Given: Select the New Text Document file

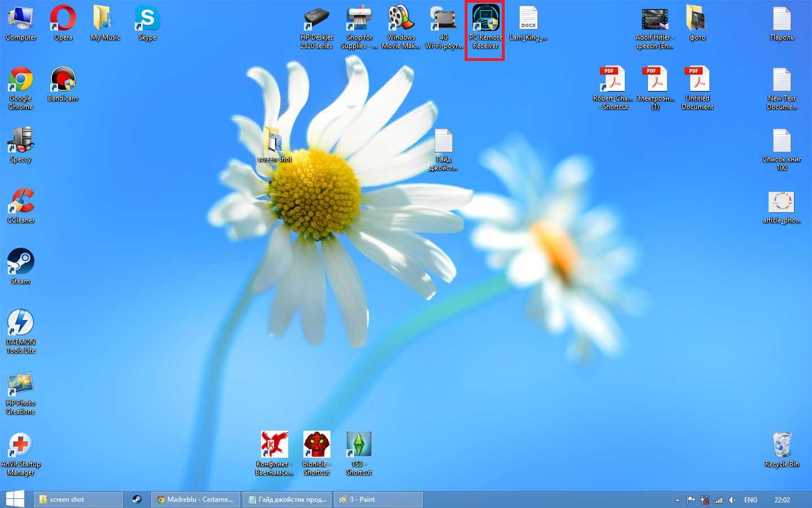Looking at the screenshot, I should pos(782,89).
